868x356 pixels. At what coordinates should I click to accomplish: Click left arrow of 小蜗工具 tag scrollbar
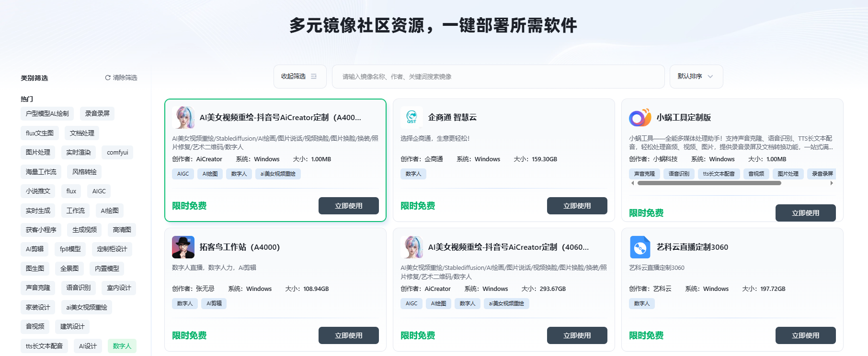pyautogui.click(x=632, y=183)
